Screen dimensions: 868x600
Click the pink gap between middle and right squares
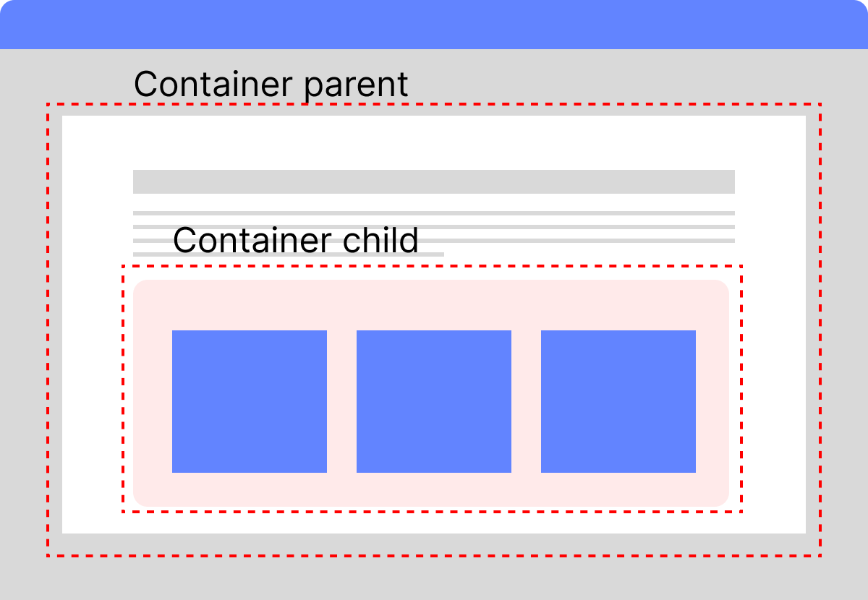click(526, 401)
